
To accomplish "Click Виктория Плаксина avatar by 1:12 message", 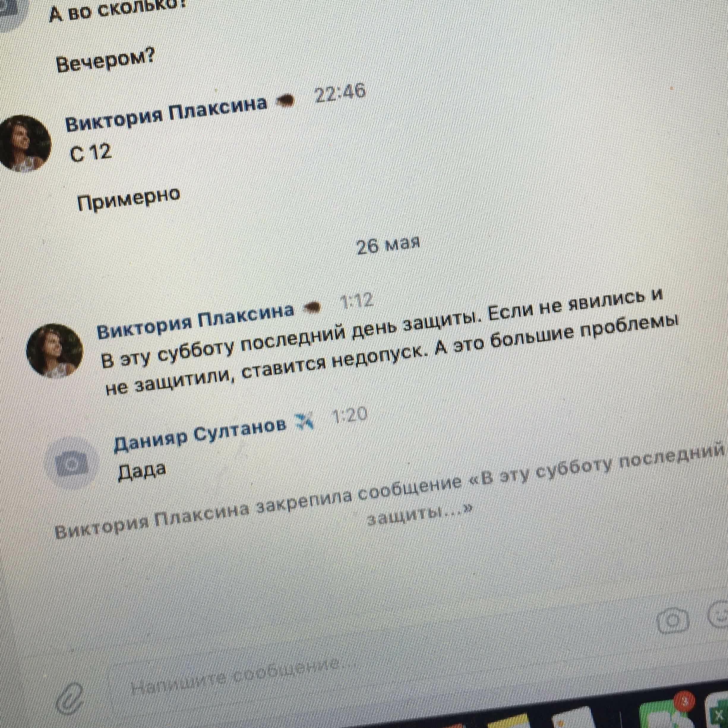I will tap(54, 351).
